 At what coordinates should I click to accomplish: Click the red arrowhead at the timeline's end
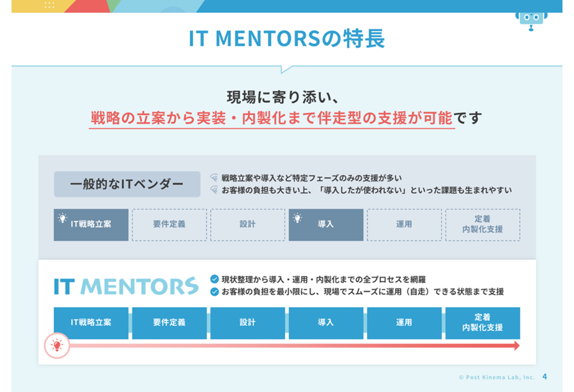pos(515,346)
